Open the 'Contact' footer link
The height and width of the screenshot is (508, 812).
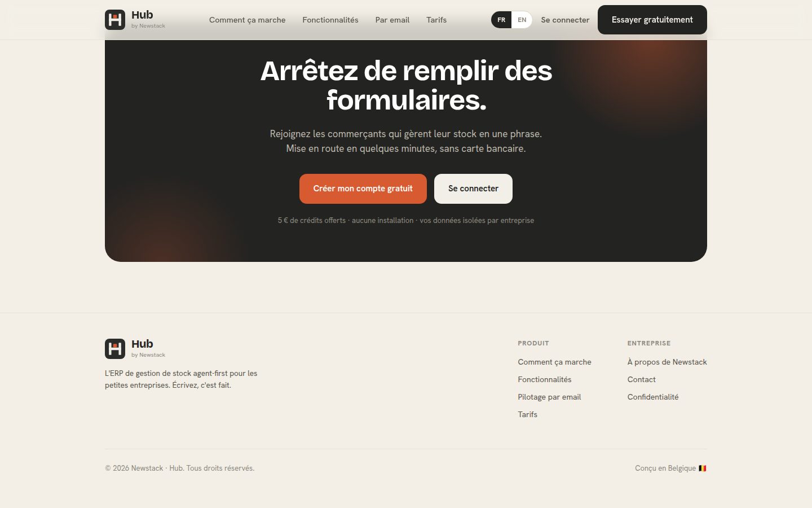click(642, 379)
